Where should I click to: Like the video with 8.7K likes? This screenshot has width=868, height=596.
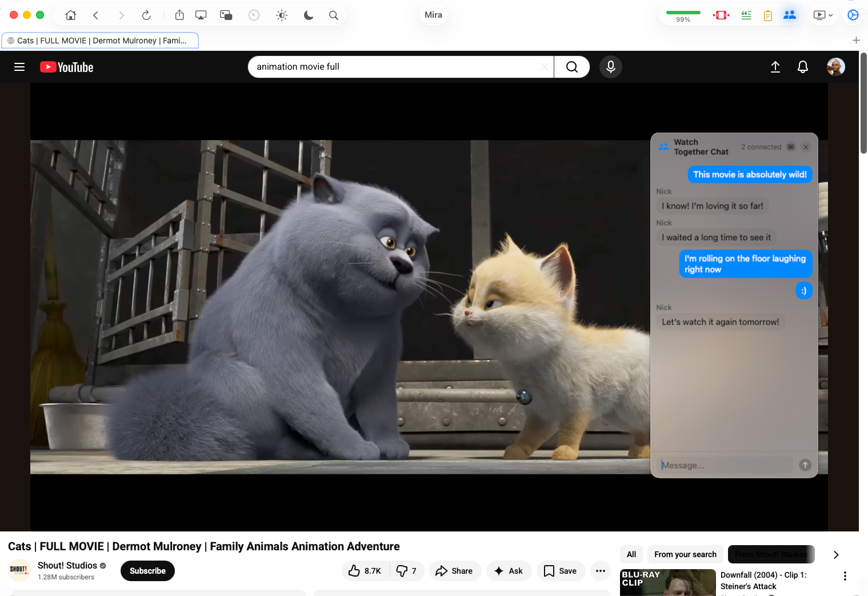tap(365, 571)
